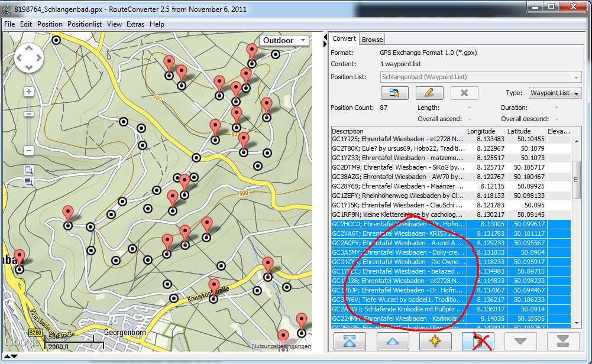This screenshot has width=592, height=364.
Task: Move selected positions to the top of list
Action: [350, 342]
